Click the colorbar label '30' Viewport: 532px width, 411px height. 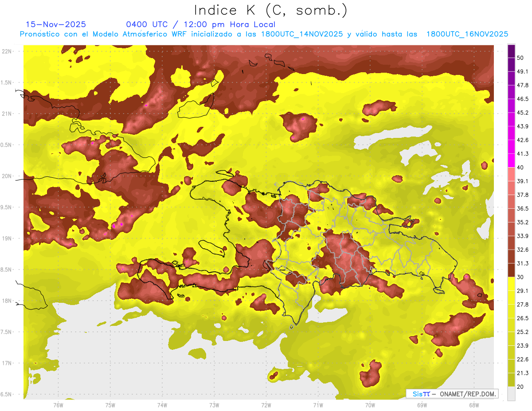click(x=520, y=277)
